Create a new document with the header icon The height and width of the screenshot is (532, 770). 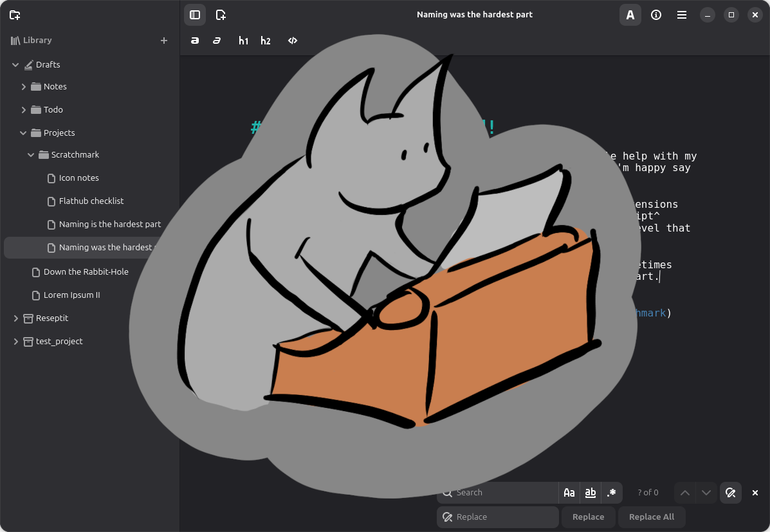coord(221,15)
